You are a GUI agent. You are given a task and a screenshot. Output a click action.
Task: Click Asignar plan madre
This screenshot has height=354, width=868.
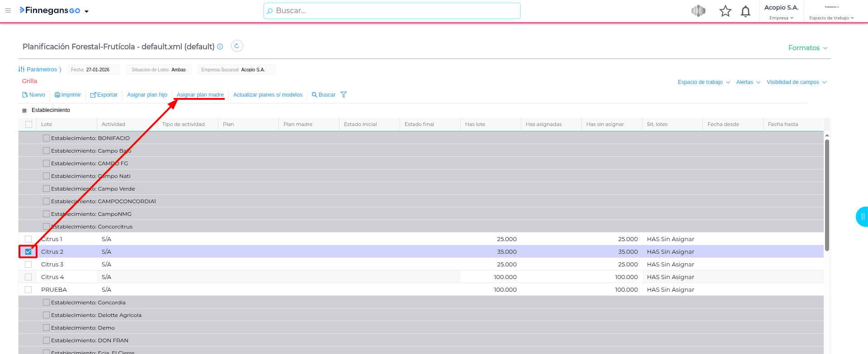200,95
